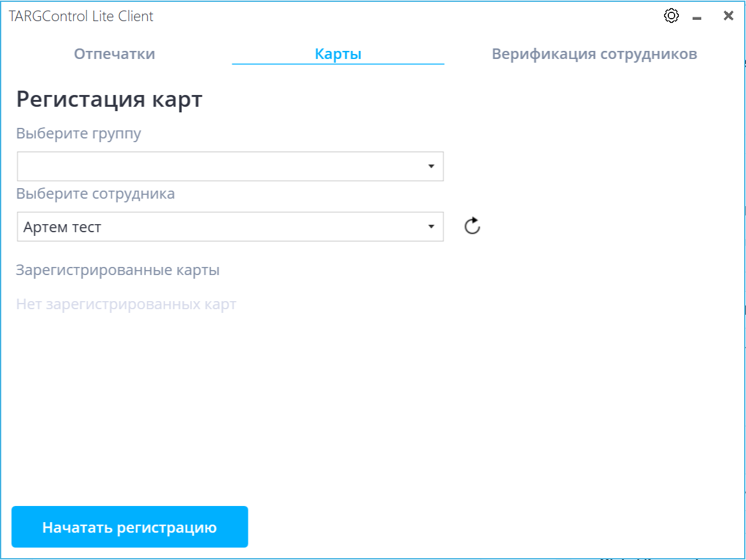
Task: Switch to the Отпечатки tab
Action: click(x=114, y=54)
